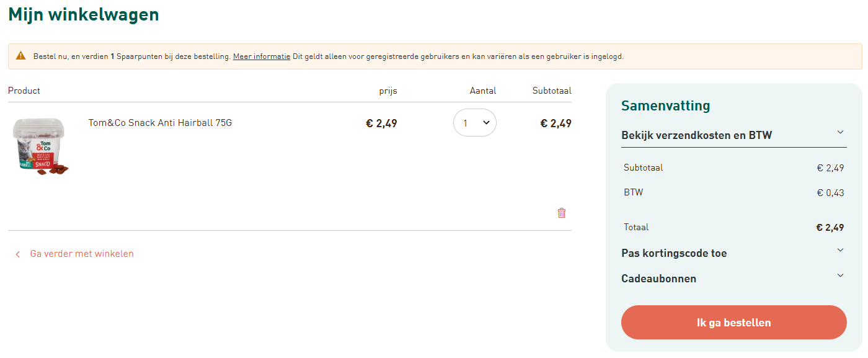Expand Bekijk verzendkosten en BTW section
Screen dimensions: 868x358
pos(733,135)
